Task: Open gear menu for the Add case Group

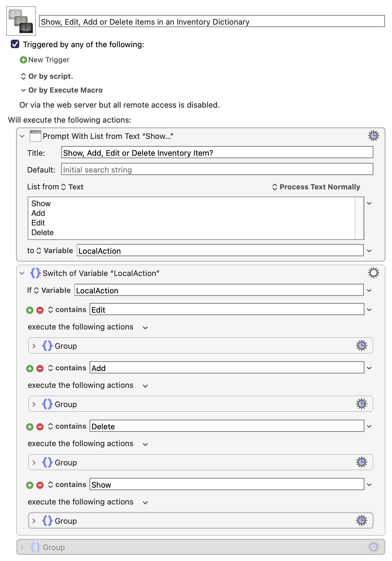Action: click(x=361, y=404)
